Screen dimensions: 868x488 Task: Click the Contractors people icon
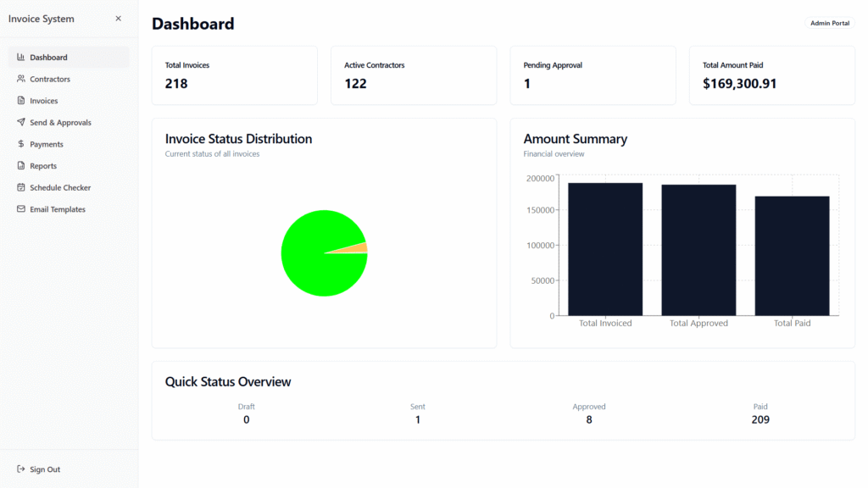(x=21, y=79)
